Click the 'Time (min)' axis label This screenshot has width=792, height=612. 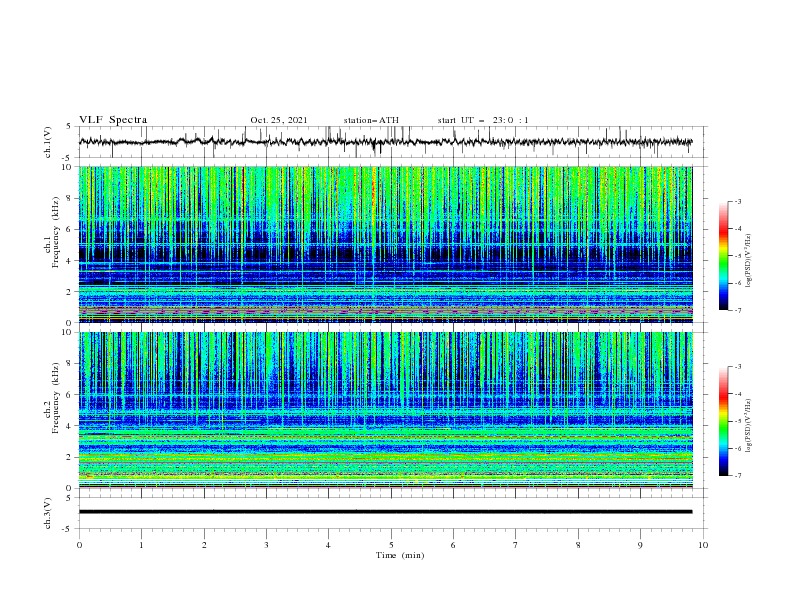400,555
